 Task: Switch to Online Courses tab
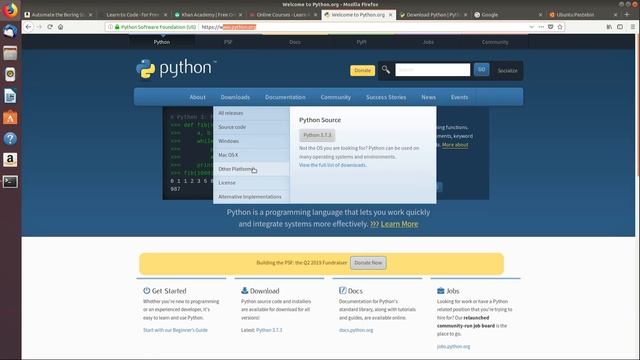click(284, 15)
